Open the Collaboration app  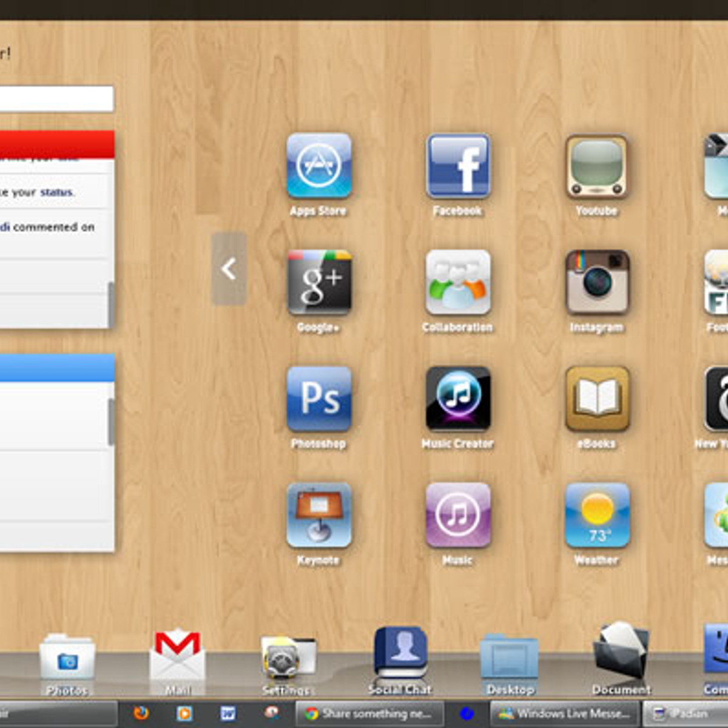pyautogui.click(x=458, y=282)
